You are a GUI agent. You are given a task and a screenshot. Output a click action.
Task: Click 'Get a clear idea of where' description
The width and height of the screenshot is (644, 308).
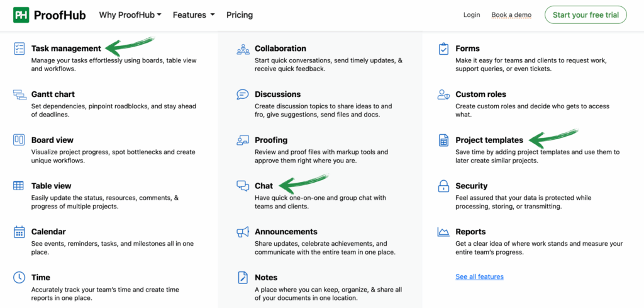[539, 248]
